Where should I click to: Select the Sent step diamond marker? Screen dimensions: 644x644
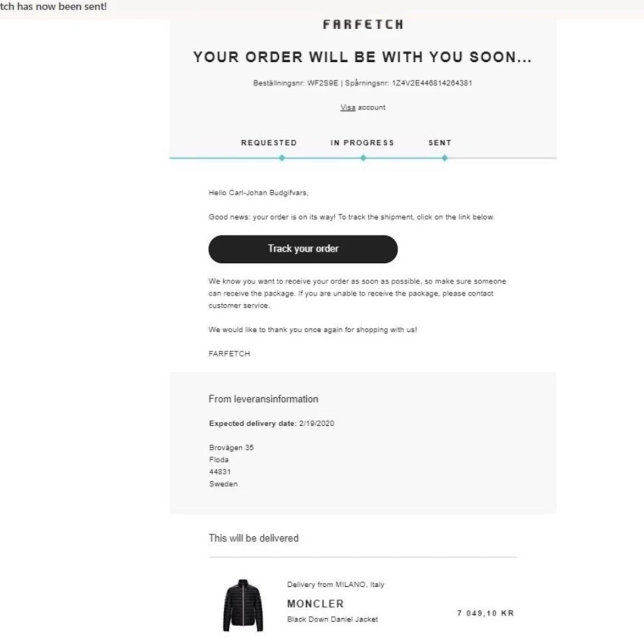pyautogui.click(x=444, y=158)
